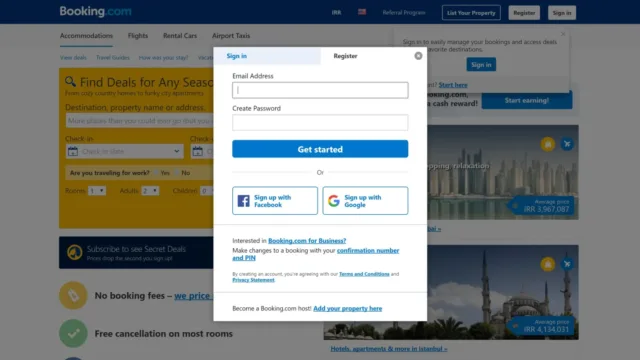Open the Istanbul mosque thumbnail
This screenshot has width=640, height=360.
pos(502,292)
